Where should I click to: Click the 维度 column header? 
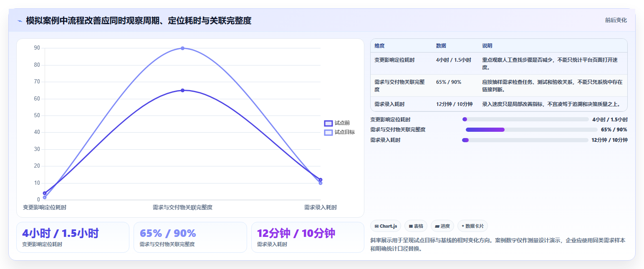(x=379, y=46)
